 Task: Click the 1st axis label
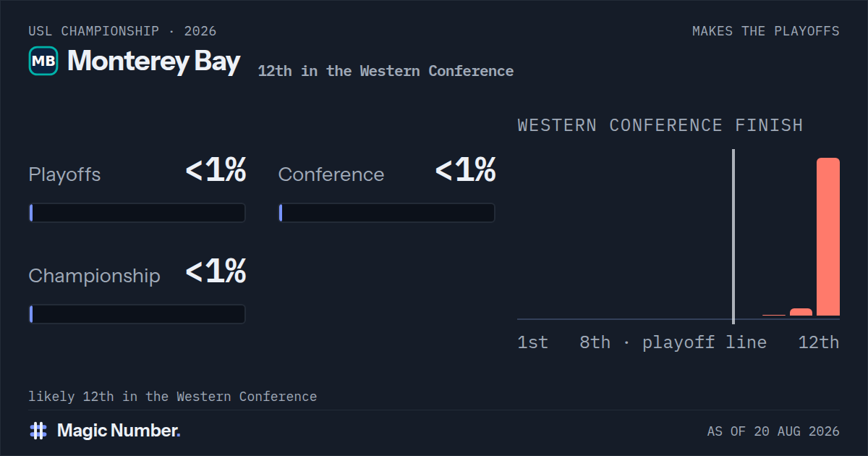pyautogui.click(x=533, y=342)
